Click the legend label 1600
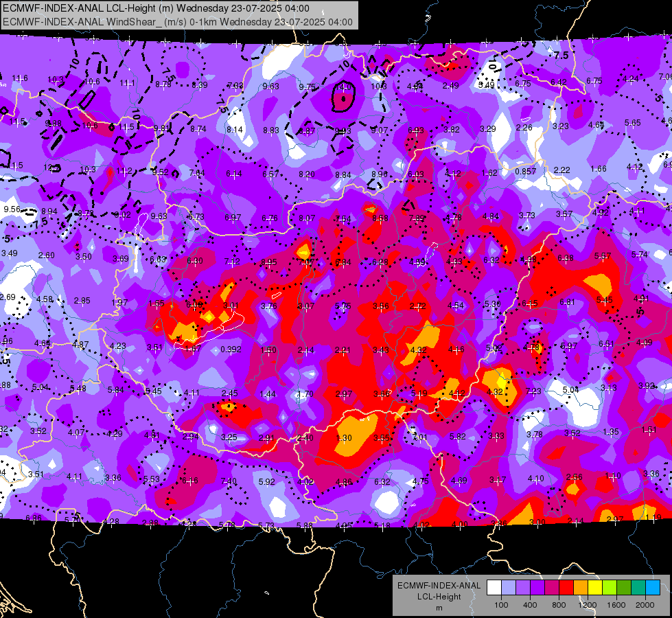This screenshot has width=672, height=618. coord(616,605)
